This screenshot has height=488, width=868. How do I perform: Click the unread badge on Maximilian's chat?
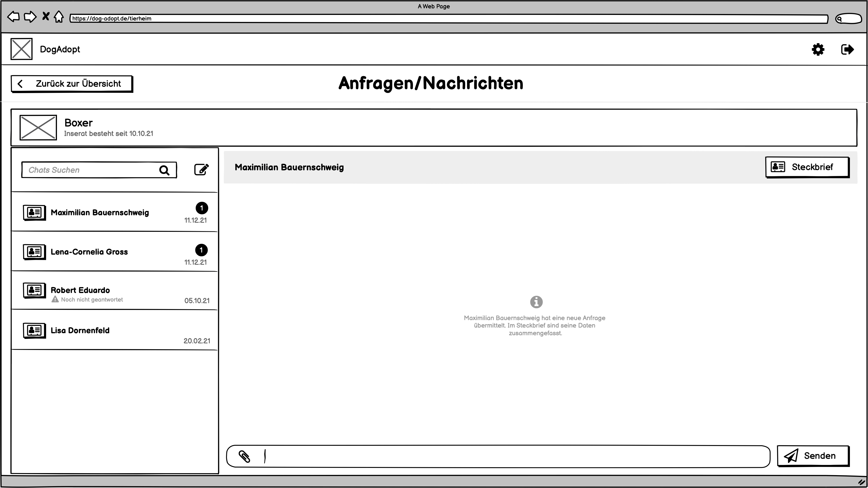pyautogui.click(x=202, y=208)
